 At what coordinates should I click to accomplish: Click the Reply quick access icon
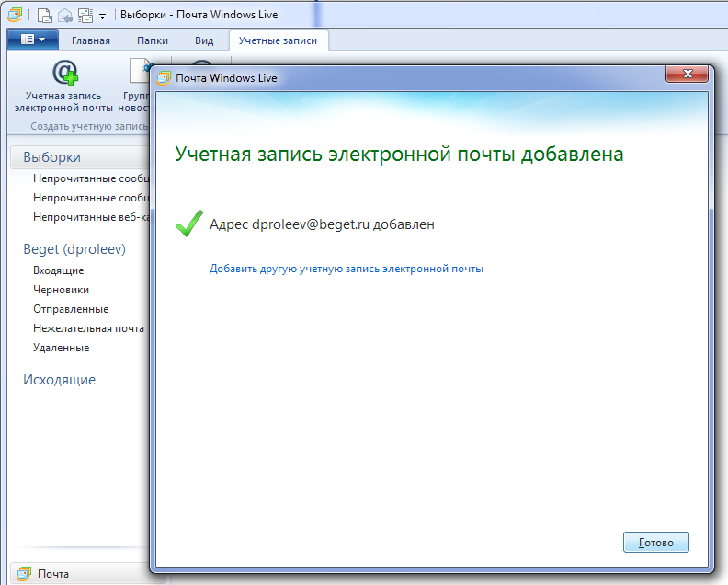(64, 16)
